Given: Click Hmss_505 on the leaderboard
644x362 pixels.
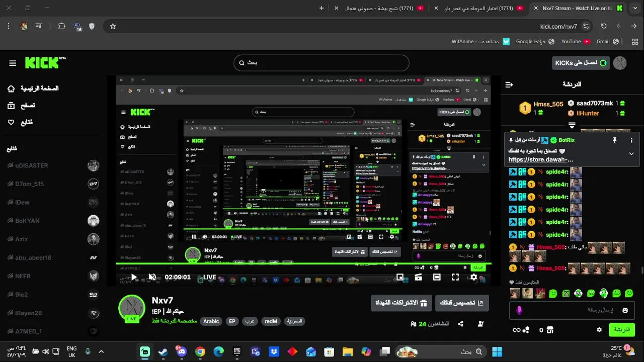Looking at the screenshot, I should pyautogui.click(x=548, y=104).
